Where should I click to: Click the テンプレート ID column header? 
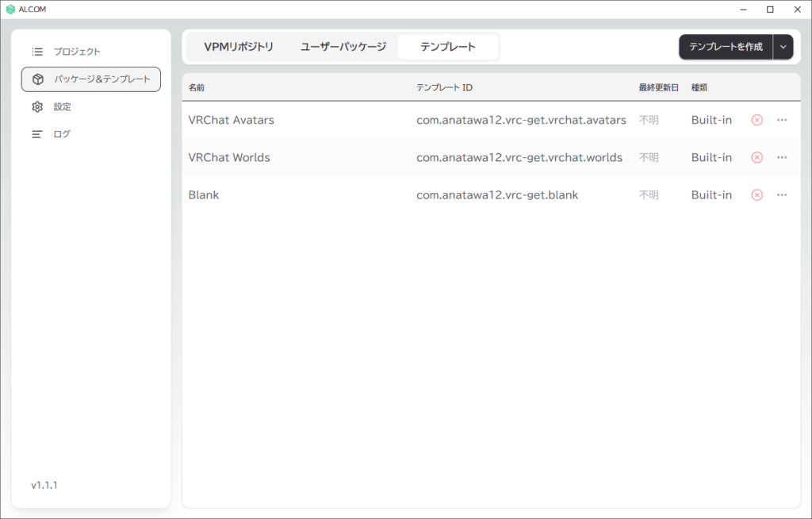[x=444, y=87]
